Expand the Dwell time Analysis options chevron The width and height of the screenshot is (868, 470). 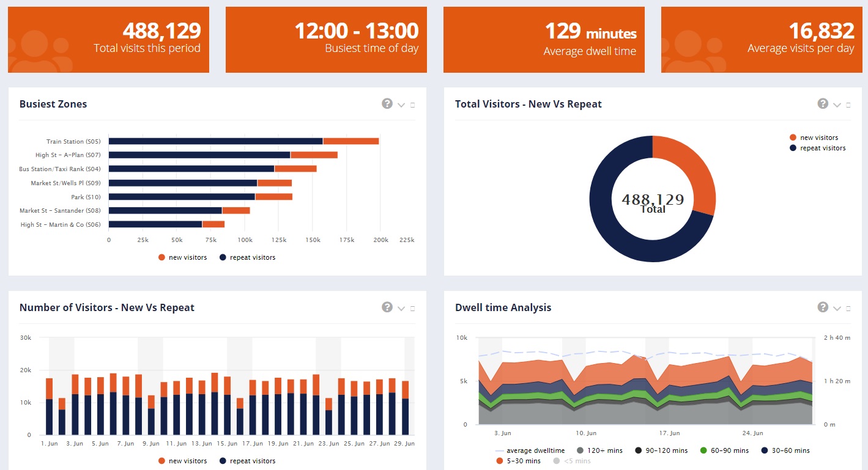click(x=837, y=309)
